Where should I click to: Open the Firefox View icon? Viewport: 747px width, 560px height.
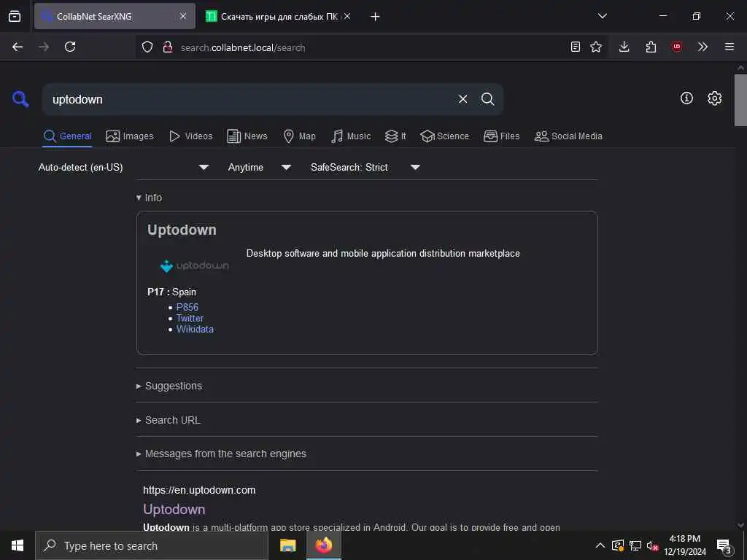click(x=15, y=16)
